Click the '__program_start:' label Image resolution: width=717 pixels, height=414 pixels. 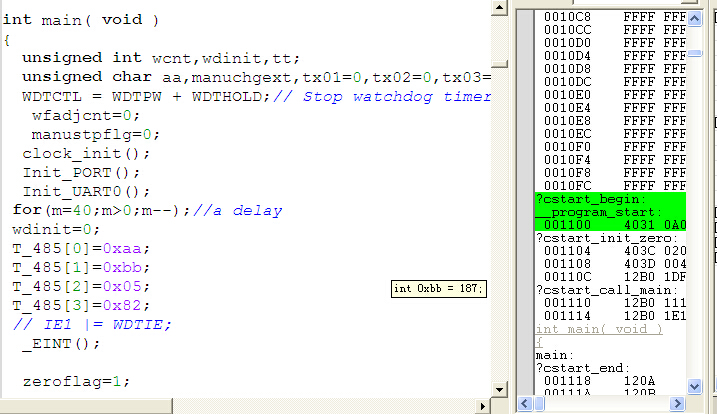click(599, 212)
